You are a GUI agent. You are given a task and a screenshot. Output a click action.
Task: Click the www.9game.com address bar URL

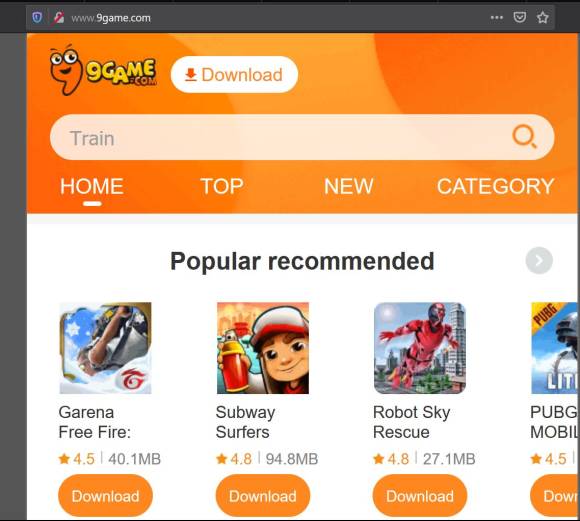click(111, 18)
